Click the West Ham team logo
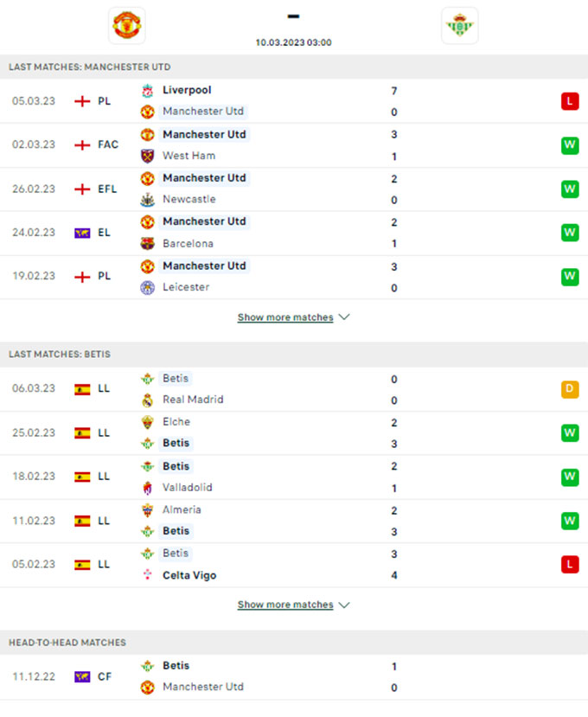 pos(148,156)
